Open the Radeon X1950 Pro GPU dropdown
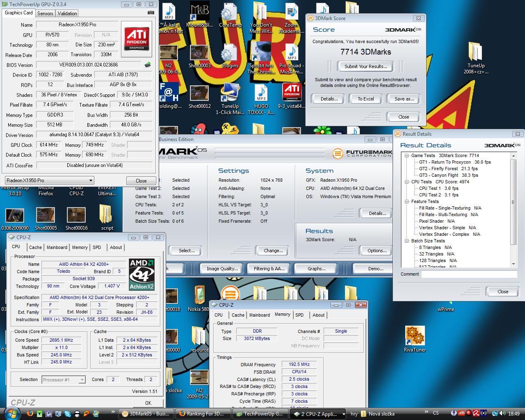Screen dimensions: 525x420 pyautogui.click(x=49, y=180)
